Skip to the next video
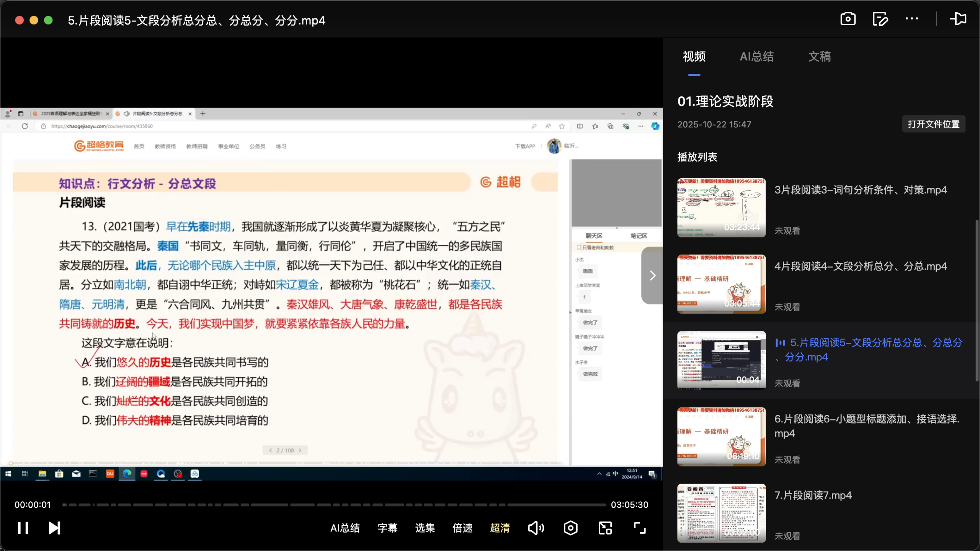Screen dimensions: 980x551 click(x=54, y=528)
